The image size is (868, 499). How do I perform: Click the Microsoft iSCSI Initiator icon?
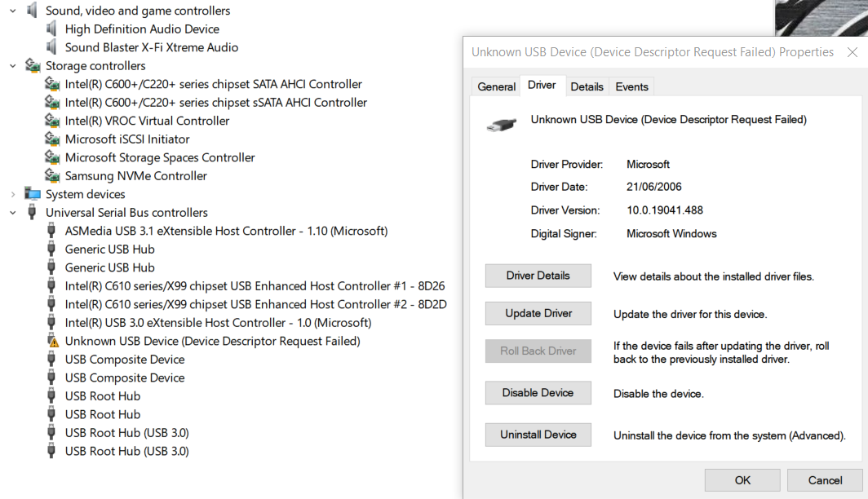52,139
